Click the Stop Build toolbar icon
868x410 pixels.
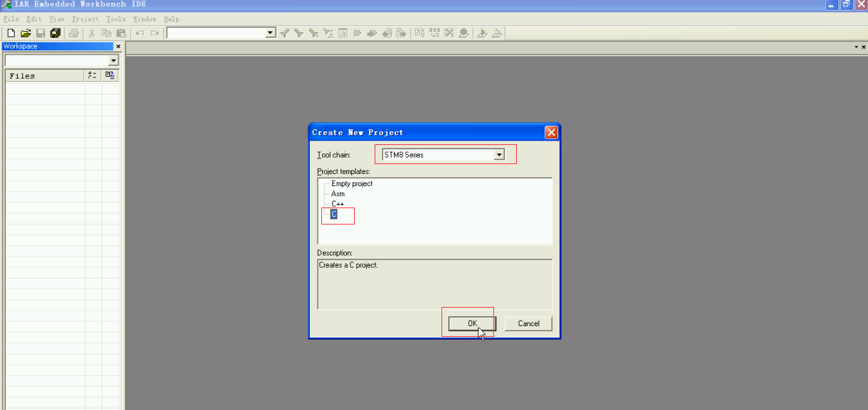point(449,33)
